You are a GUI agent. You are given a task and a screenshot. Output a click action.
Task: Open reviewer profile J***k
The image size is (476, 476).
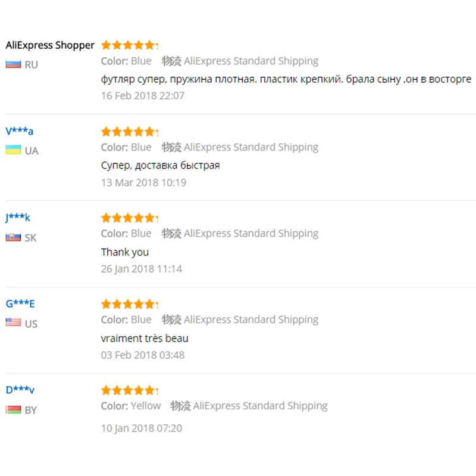[18, 218]
